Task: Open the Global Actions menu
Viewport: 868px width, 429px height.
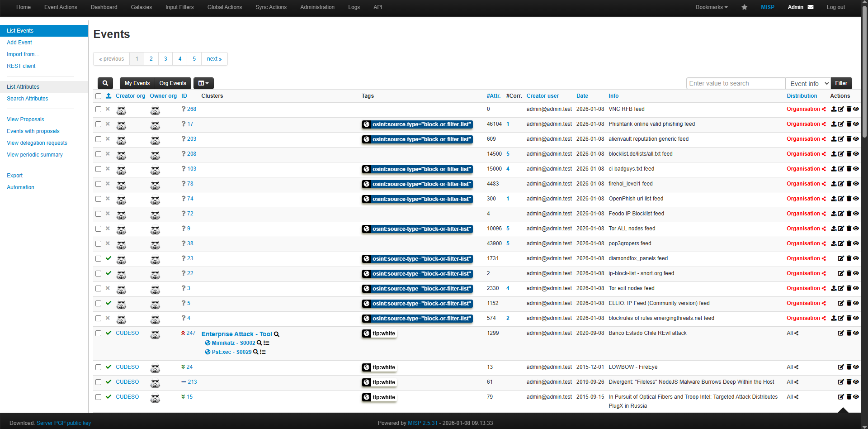Action: pos(225,7)
